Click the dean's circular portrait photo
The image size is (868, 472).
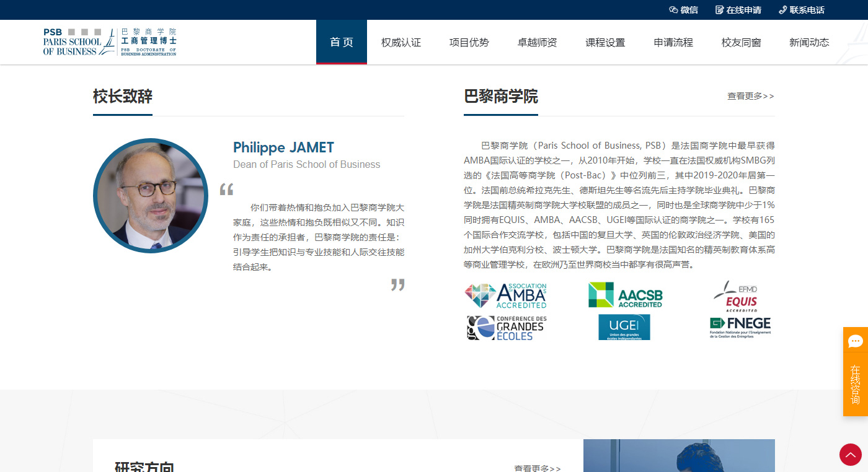point(151,196)
